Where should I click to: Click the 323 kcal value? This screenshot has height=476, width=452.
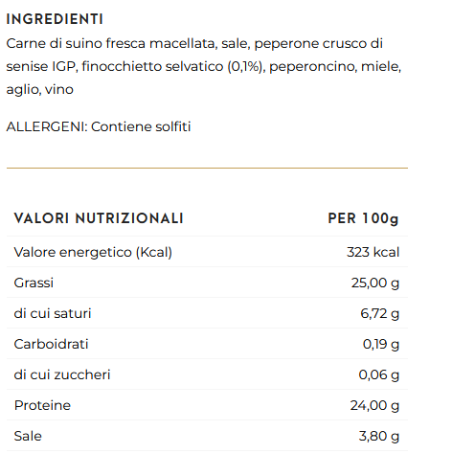tap(373, 252)
